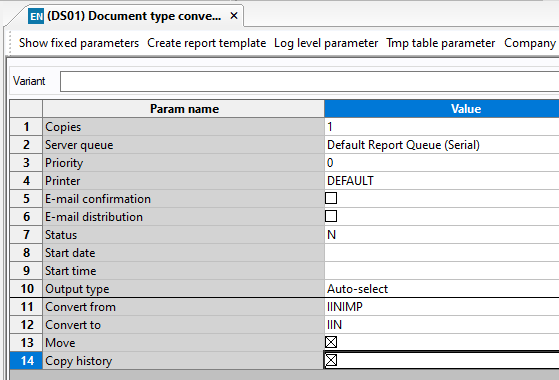Click the Output type parameter name
The image size is (559, 380).
point(183,289)
